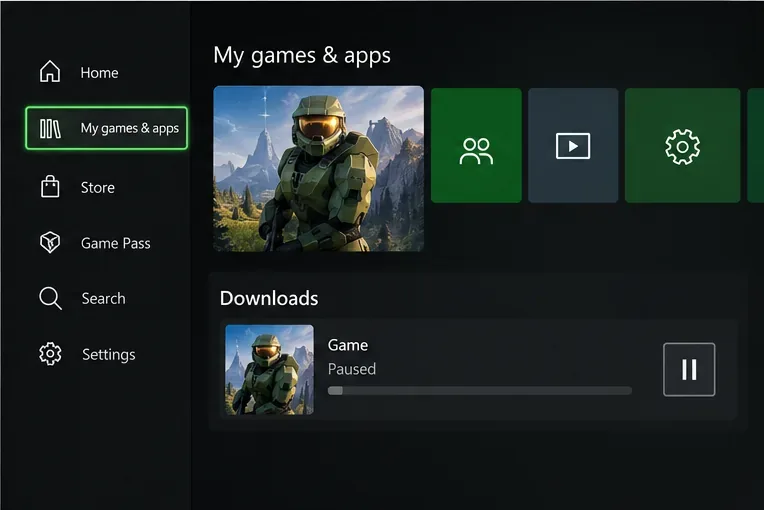Click the Search magnifier icon
This screenshot has height=510, width=764.
pos(50,298)
